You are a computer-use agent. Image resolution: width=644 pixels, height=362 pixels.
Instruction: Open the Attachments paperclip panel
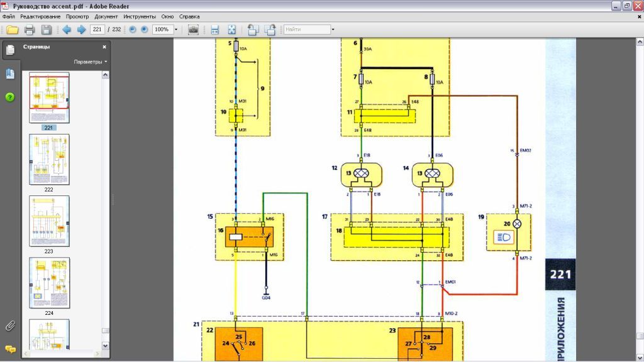[10, 326]
